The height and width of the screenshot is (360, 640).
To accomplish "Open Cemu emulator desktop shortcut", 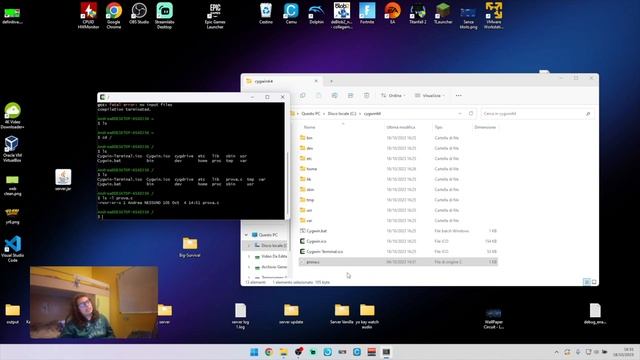I will (291, 13).
